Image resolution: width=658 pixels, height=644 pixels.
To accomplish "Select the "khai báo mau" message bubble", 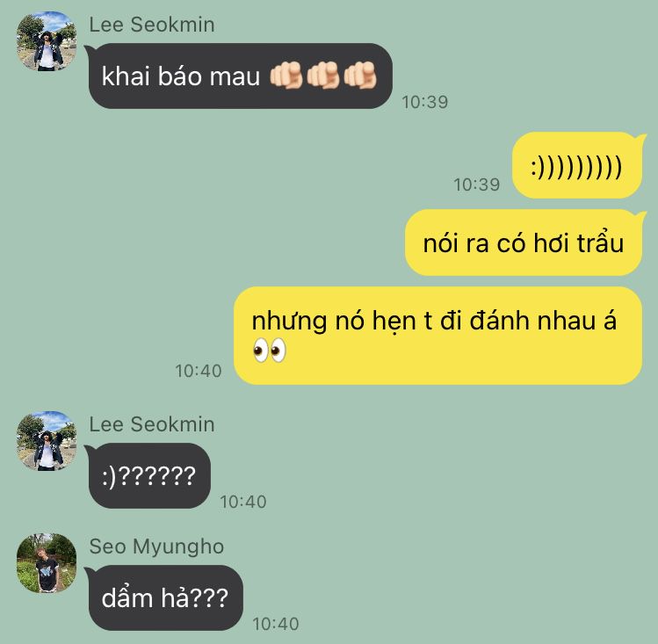I will 240,76.
